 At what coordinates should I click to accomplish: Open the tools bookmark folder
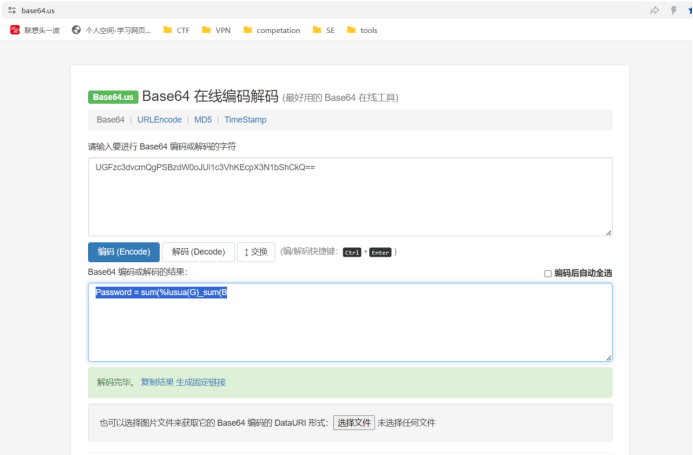pyautogui.click(x=362, y=30)
